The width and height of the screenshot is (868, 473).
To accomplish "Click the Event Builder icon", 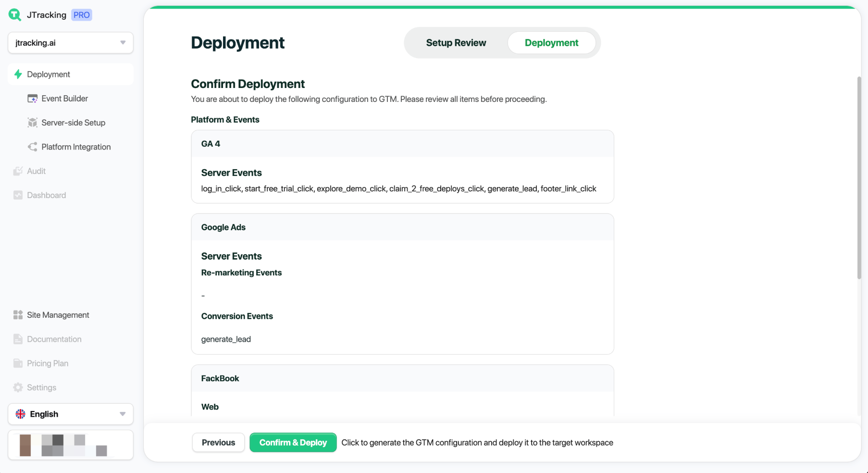I will point(32,99).
